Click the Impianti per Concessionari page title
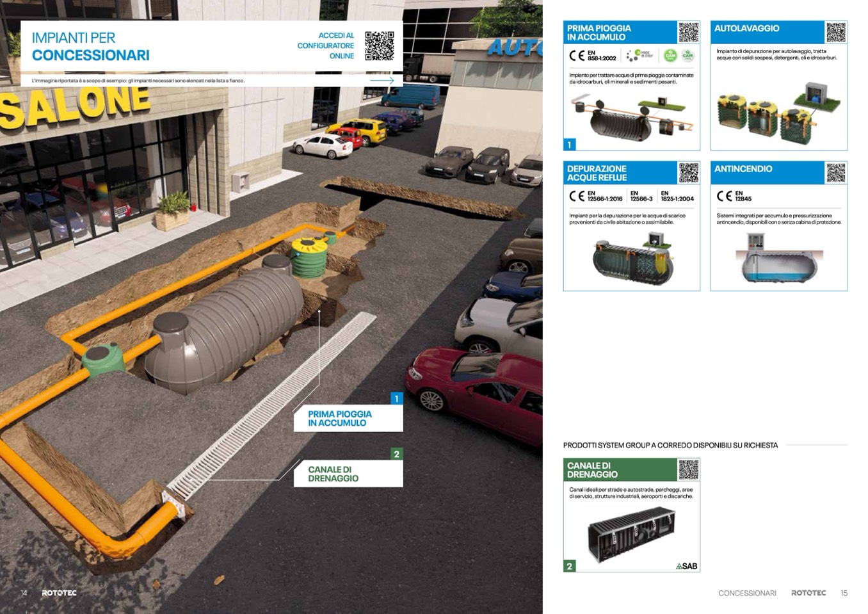Viewport: 868px width, 614px height. tap(90, 47)
